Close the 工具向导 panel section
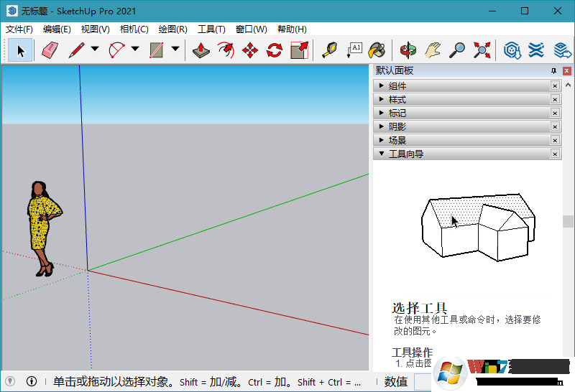The height and width of the screenshot is (392, 575). point(555,154)
